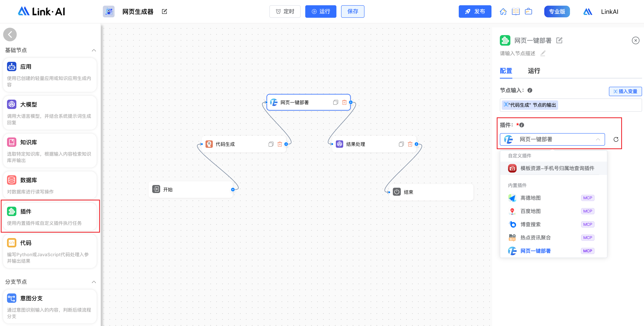Click the 插入变量 button
Screen dimensions: 644x326
point(625,91)
